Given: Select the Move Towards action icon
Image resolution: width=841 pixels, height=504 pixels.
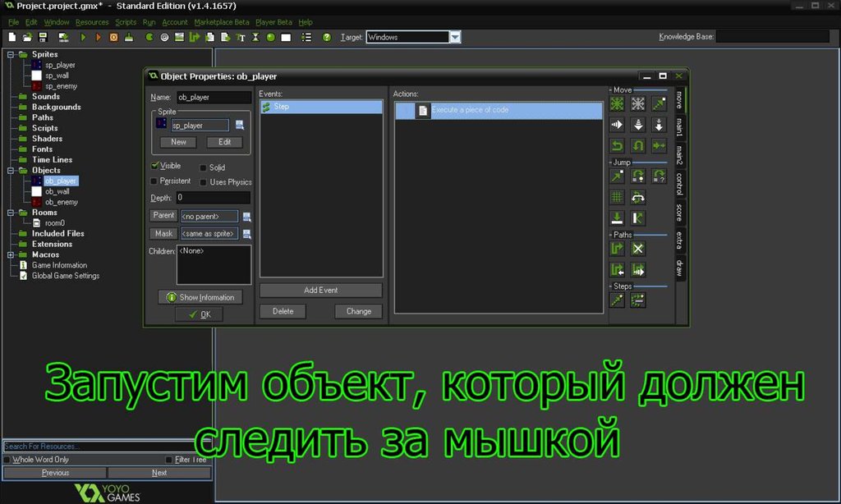Looking at the screenshot, I should click(x=659, y=103).
